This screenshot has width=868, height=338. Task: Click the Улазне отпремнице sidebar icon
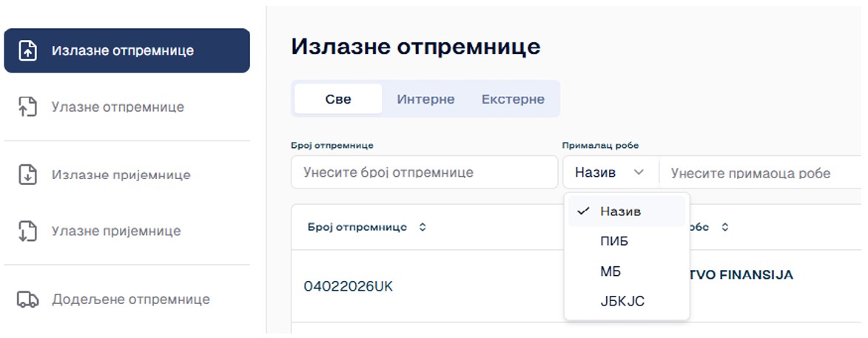pyautogui.click(x=27, y=107)
